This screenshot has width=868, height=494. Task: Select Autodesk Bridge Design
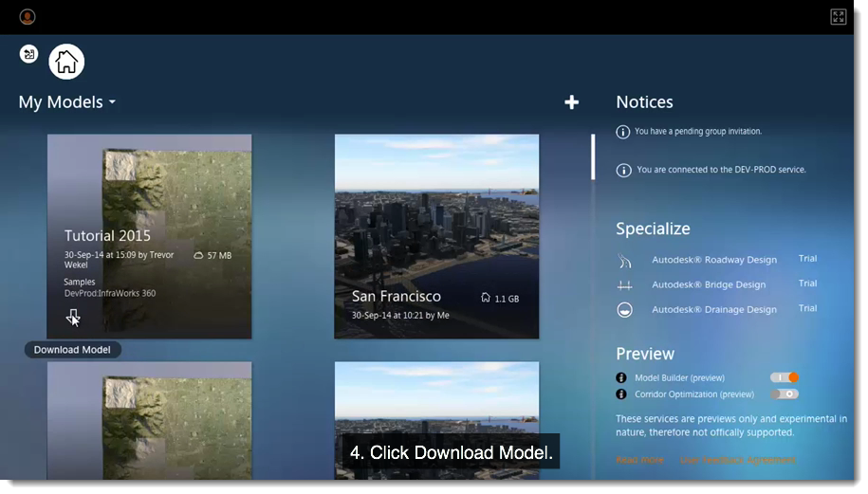[709, 284]
